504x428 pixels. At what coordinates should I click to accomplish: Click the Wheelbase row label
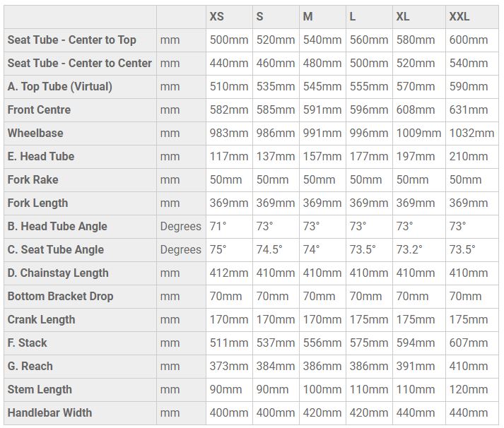click(x=35, y=133)
